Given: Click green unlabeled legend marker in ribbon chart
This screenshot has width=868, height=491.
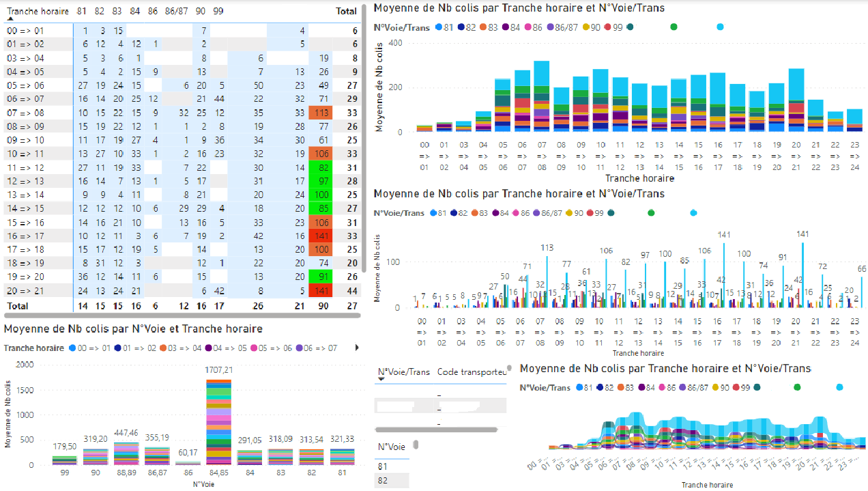Looking at the screenshot, I should click(796, 388).
